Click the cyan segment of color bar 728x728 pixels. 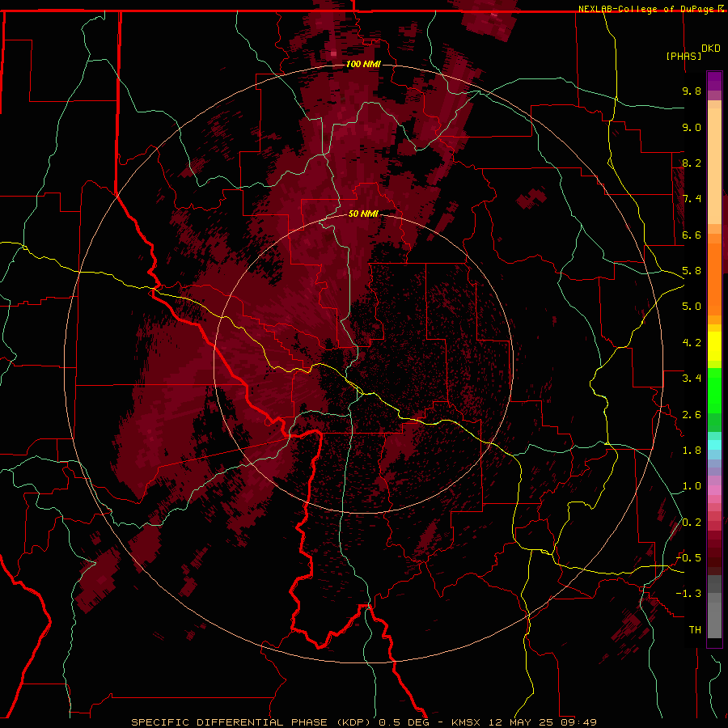coord(714,445)
